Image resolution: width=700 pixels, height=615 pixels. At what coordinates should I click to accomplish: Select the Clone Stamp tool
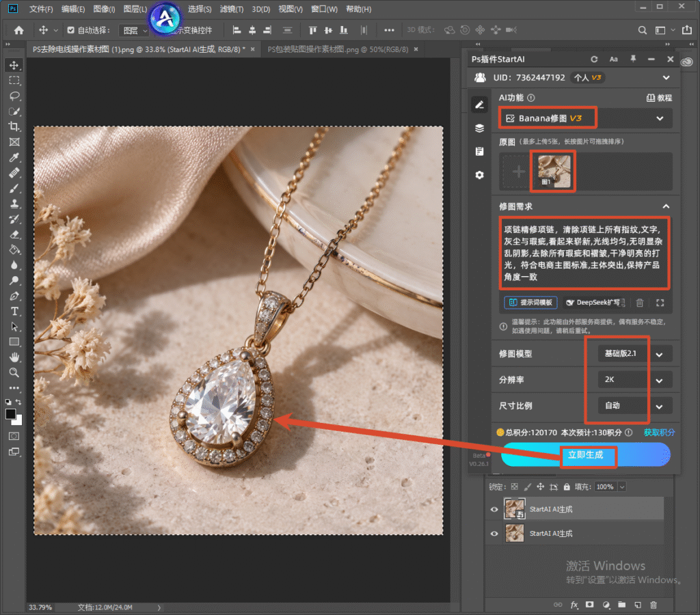(x=14, y=204)
